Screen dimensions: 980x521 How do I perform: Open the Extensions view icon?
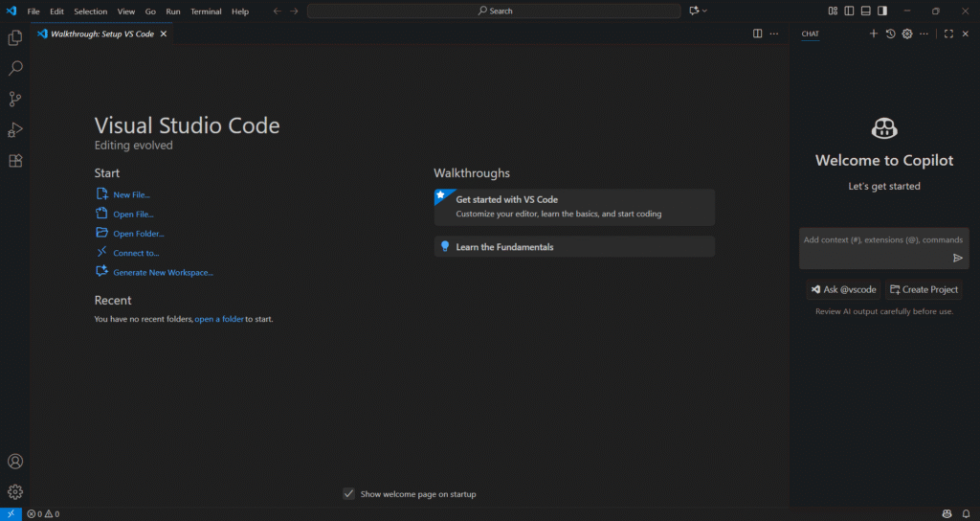tap(15, 161)
